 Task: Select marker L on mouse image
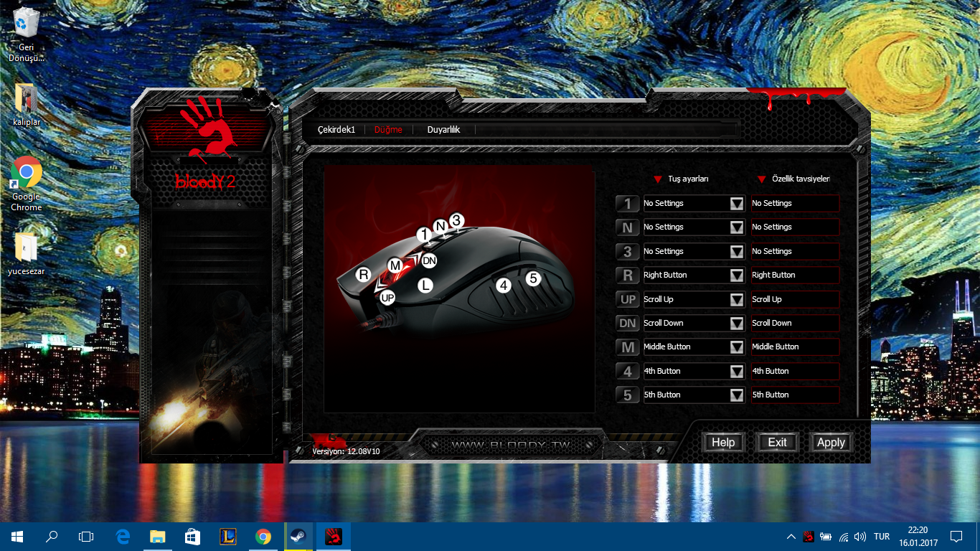(x=425, y=286)
